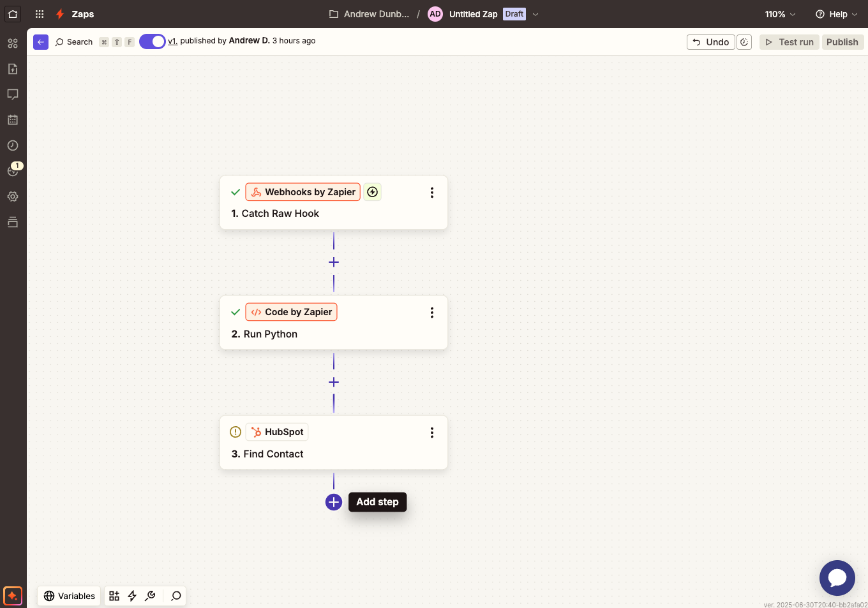The width and height of the screenshot is (868, 608).
Task: Open the dashboard icon in the sidebar
Action: point(13,43)
